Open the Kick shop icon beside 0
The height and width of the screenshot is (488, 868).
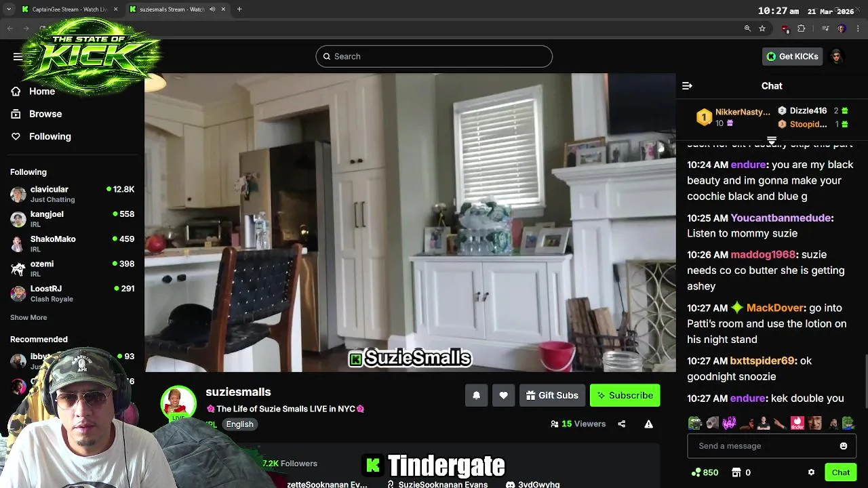click(736, 472)
